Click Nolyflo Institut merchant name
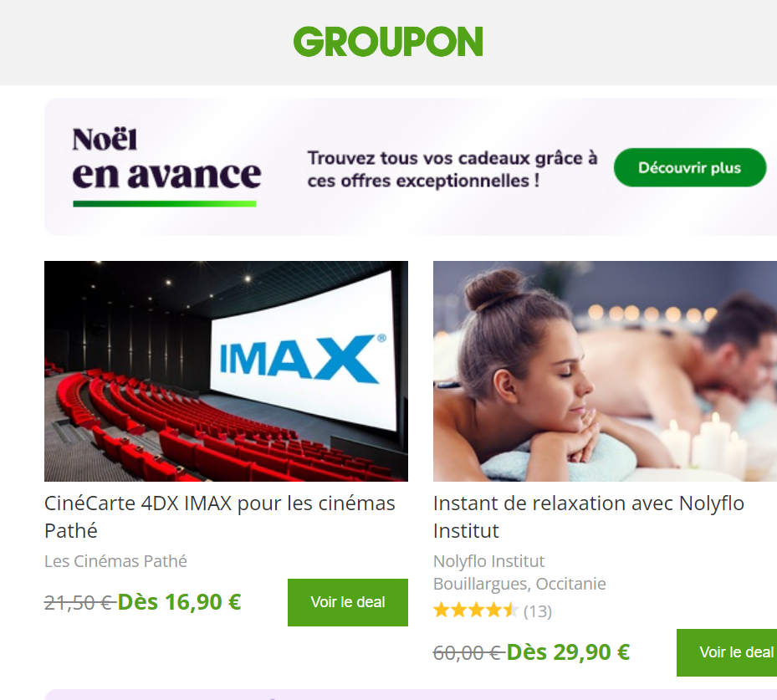Screen dimensions: 777x700 click(x=488, y=561)
